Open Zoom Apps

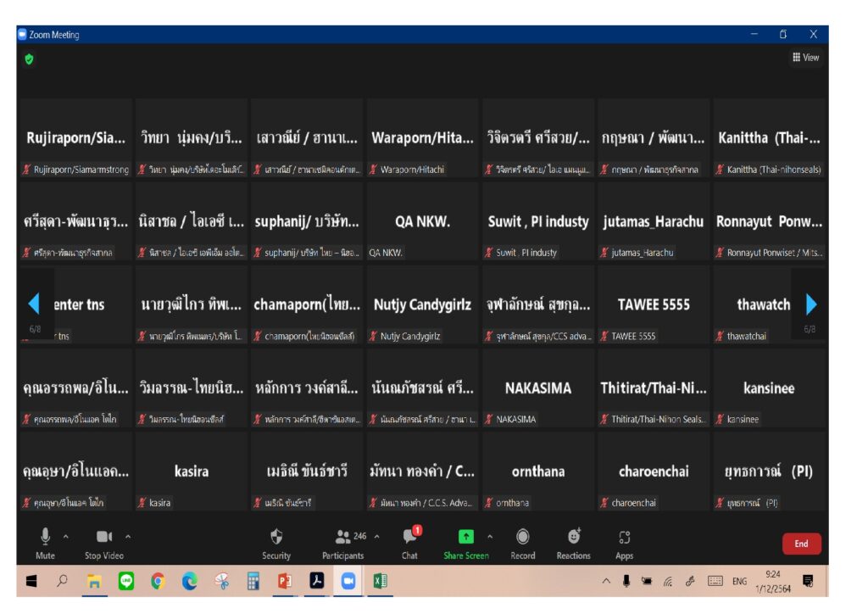[625, 543]
